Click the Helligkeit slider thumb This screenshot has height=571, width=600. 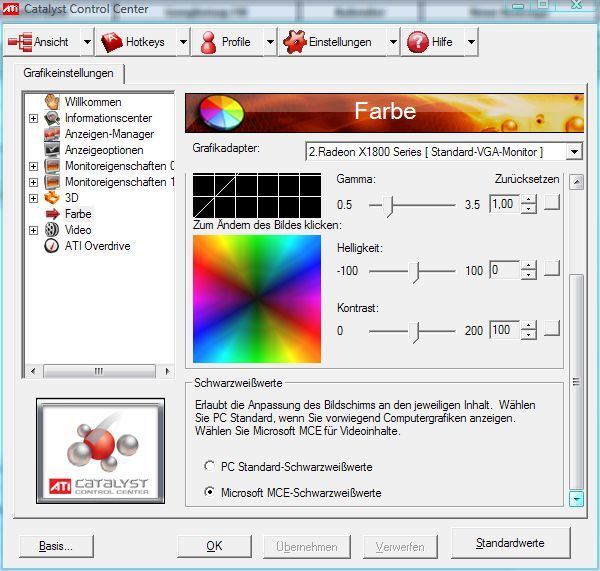coord(415,272)
